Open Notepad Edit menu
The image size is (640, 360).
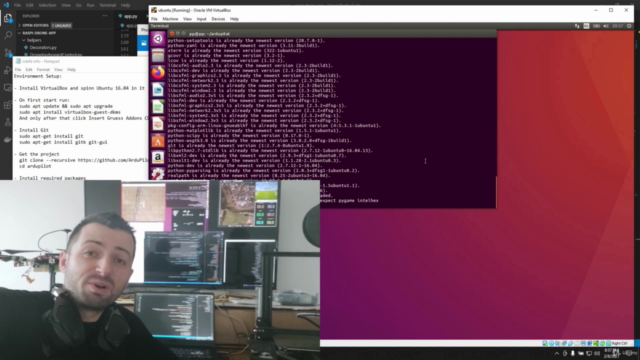[29, 69]
